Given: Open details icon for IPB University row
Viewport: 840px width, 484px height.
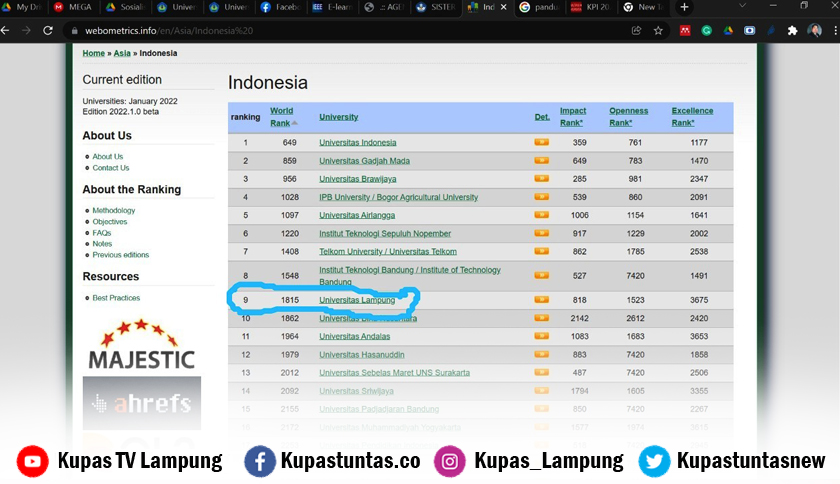Looking at the screenshot, I should [542, 197].
